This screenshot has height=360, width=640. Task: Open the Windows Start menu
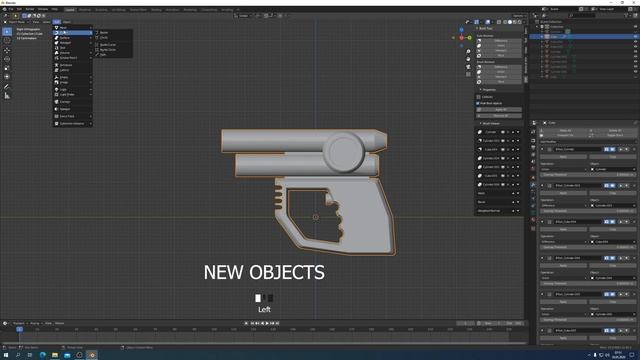pos(6,355)
